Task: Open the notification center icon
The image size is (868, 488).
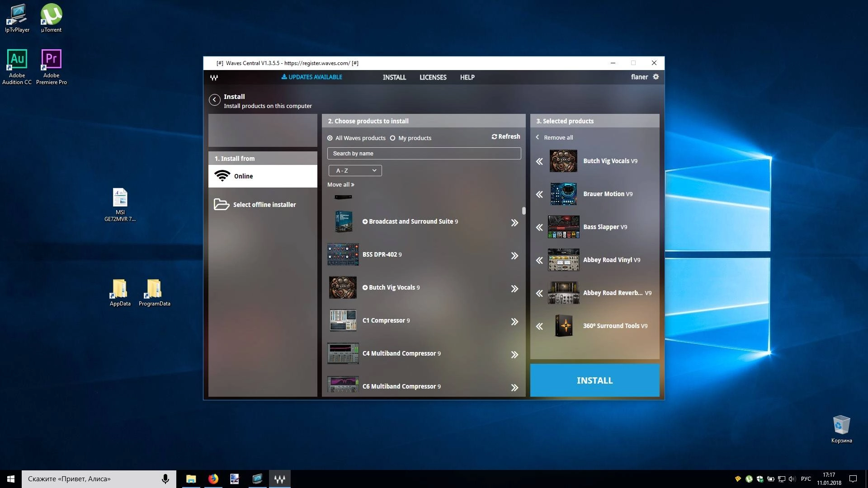Action: [853, 479]
